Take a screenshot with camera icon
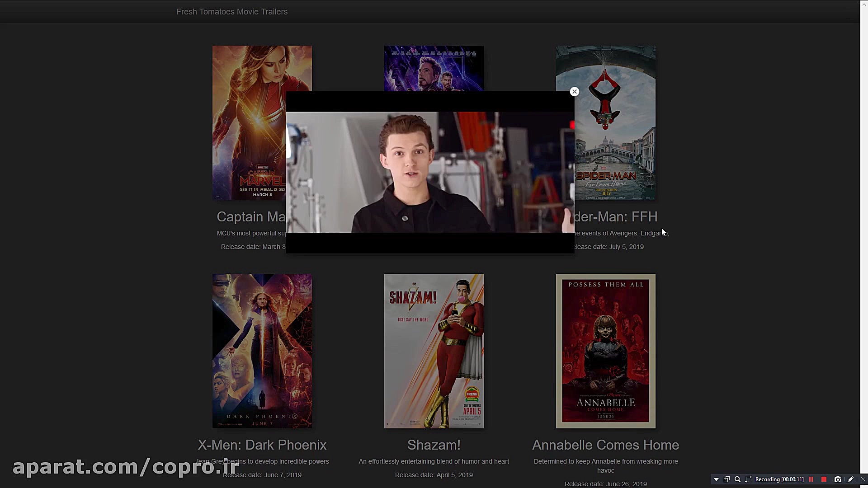Image resolution: width=868 pixels, height=488 pixels. [x=838, y=479]
